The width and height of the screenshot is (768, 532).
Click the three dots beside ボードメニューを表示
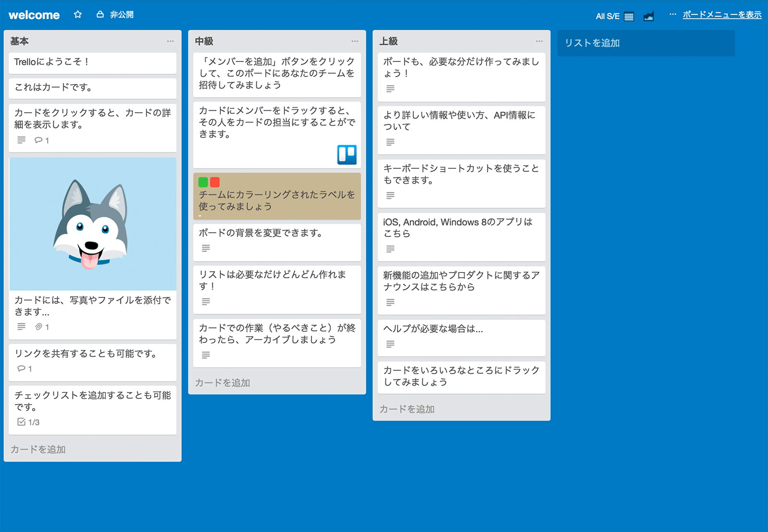(x=672, y=14)
